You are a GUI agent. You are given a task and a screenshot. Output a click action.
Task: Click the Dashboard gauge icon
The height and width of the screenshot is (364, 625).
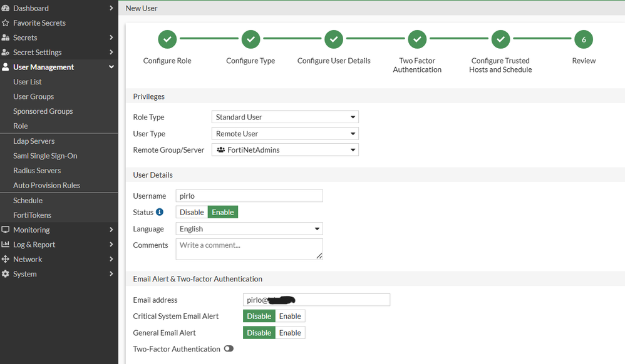(5, 8)
